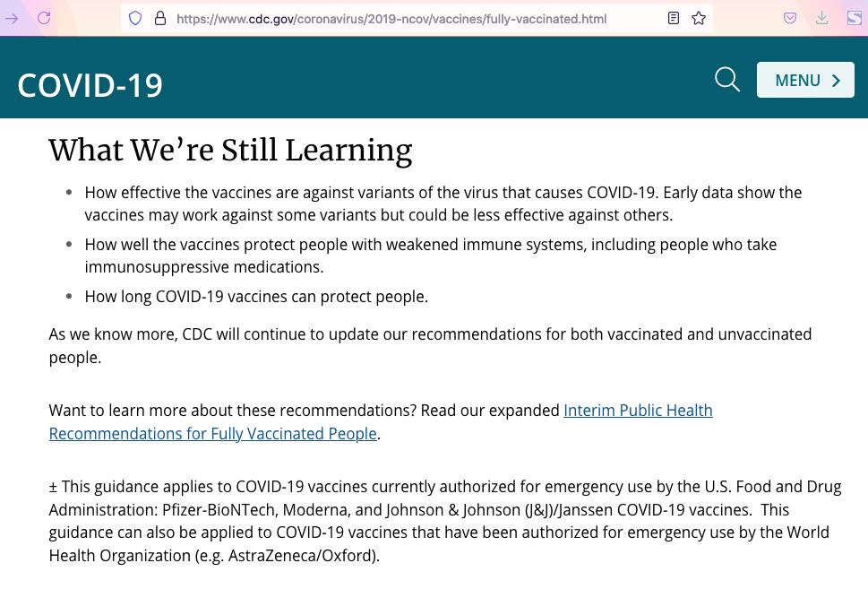The image size is (868, 589).
Task: Open the downloads panel
Action: pos(822,18)
